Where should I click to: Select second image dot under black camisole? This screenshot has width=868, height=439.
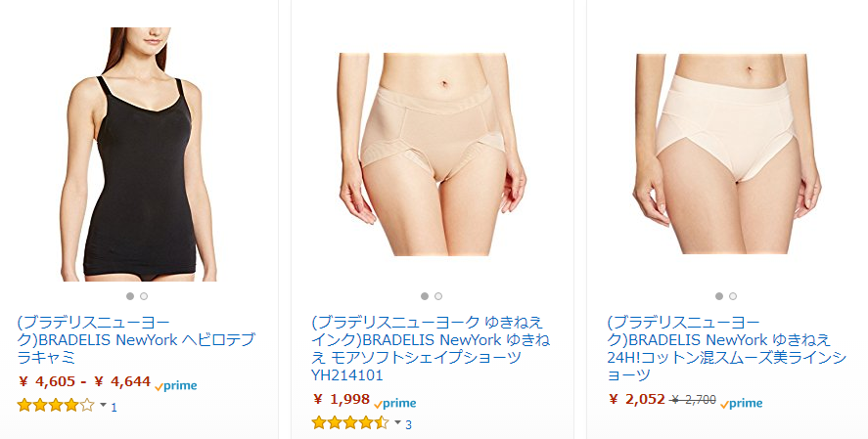[x=144, y=296]
